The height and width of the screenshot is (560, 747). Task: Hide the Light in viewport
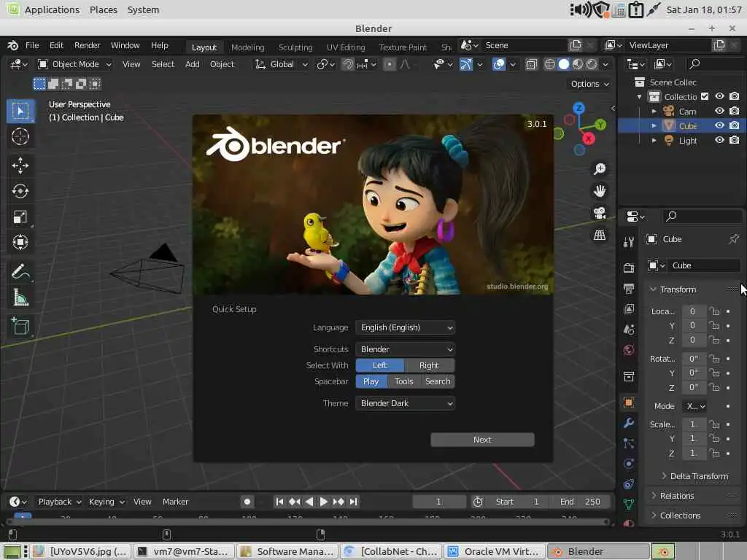719,140
